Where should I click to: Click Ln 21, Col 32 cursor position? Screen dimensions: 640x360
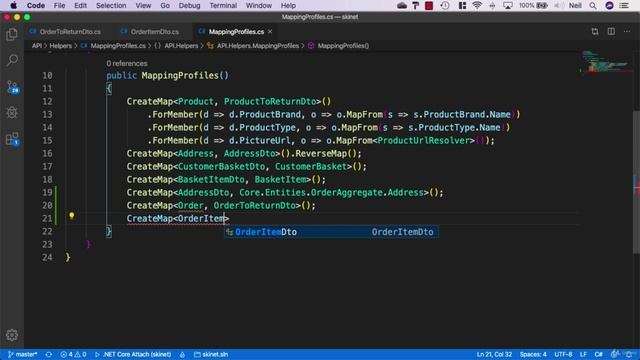coord(494,354)
